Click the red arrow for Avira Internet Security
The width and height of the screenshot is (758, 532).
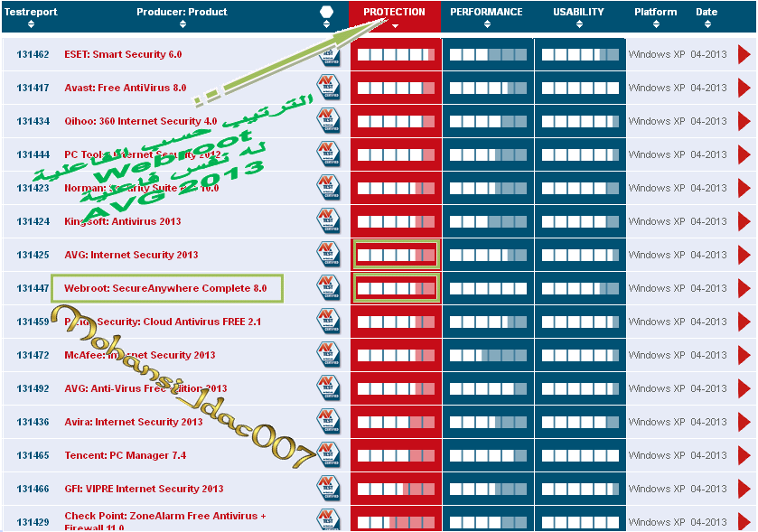pos(744,422)
